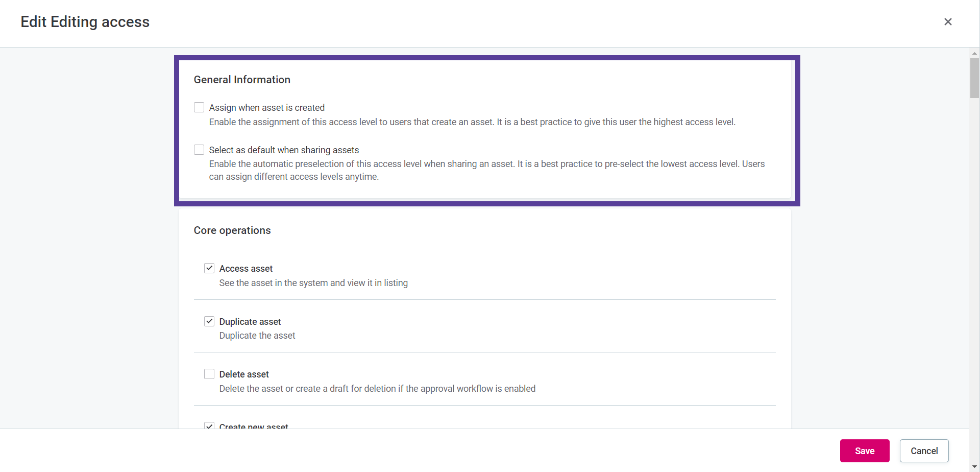Click the "Duplicate the asset" description
Image resolution: width=980 pixels, height=472 pixels.
tap(257, 335)
